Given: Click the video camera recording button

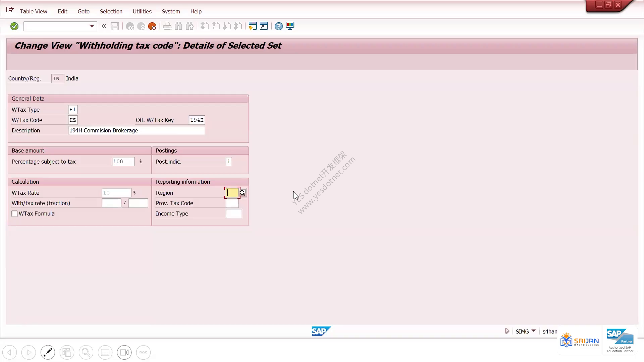Looking at the screenshot, I should [x=124, y=352].
